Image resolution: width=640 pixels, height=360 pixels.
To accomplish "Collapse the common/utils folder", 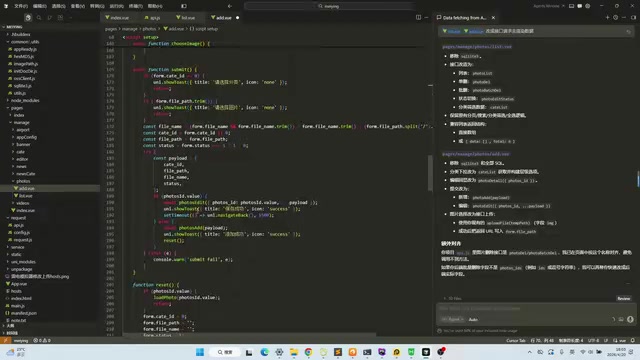I will [x=24, y=42].
